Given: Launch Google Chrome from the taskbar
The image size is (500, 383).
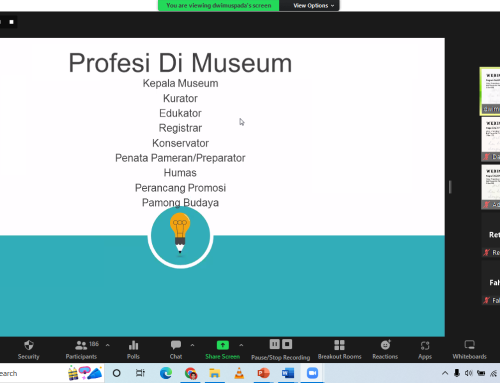Looking at the screenshot, I should click(x=190, y=373).
